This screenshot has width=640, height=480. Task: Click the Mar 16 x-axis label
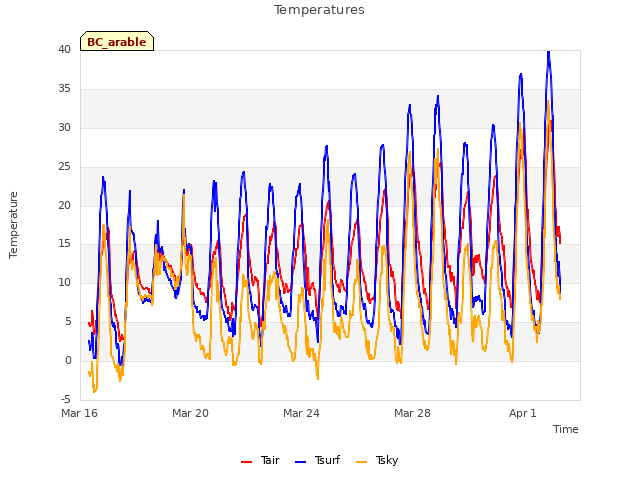pos(80,413)
